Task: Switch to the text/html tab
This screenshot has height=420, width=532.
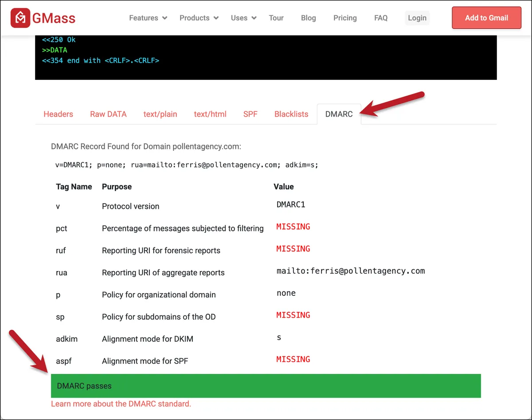Action: click(210, 114)
